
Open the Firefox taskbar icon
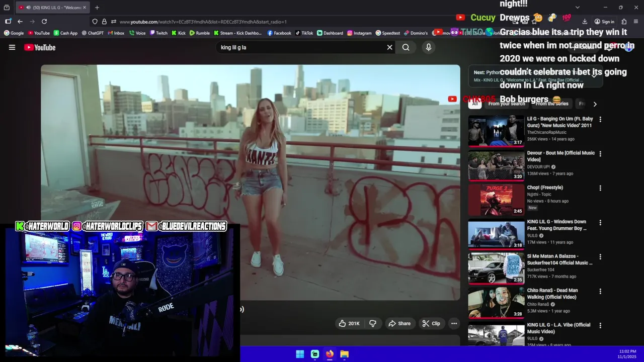pos(330,354)
